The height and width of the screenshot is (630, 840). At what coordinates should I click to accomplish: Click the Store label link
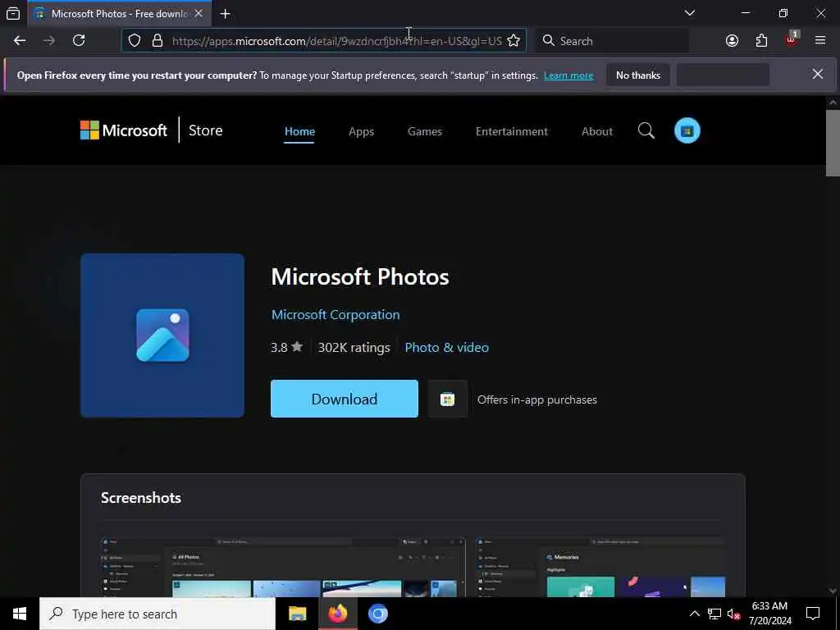click(x=206, y=130)
